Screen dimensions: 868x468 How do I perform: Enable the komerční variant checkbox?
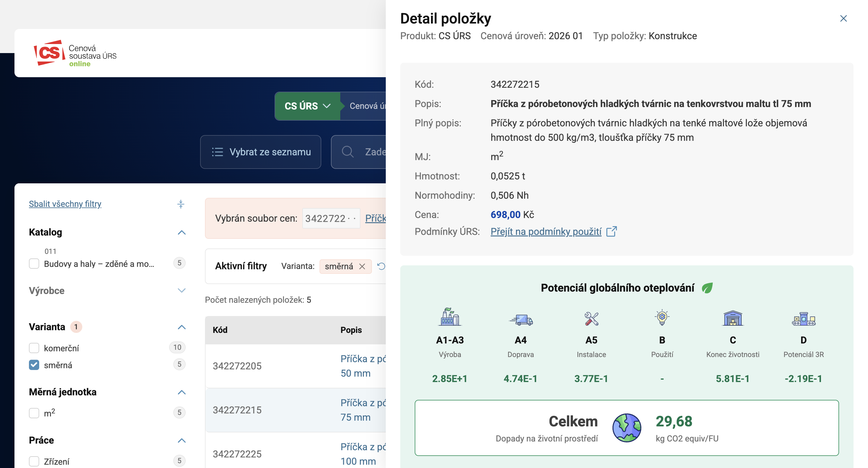(x=34, y=348)
